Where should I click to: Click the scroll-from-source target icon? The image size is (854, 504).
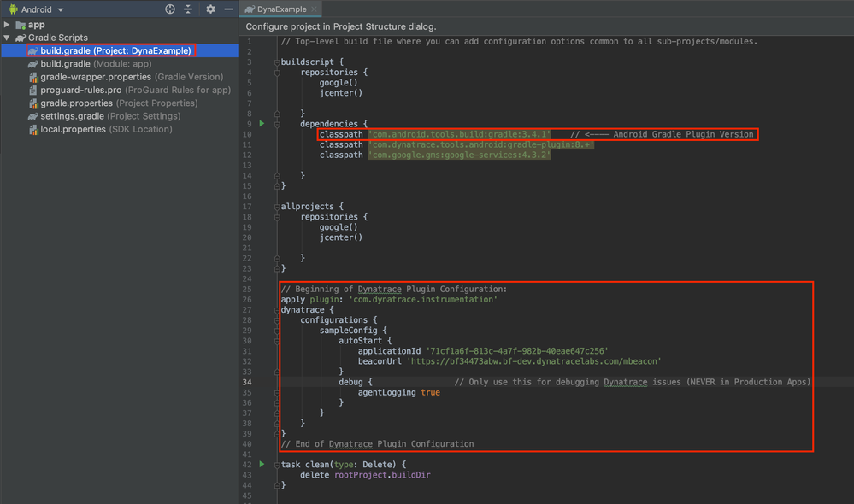[170, 9]
